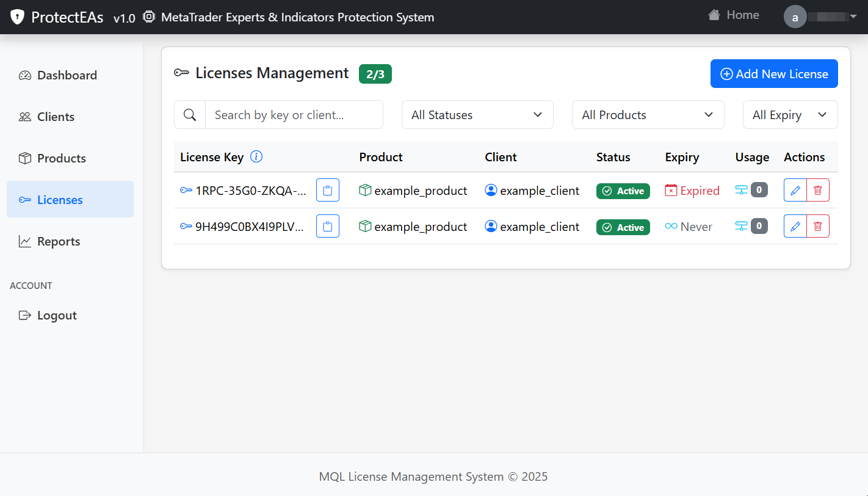Viewport: 868px width, 496px height.
Task: Select the Licenses sidebar item
Action: (70, 199)
